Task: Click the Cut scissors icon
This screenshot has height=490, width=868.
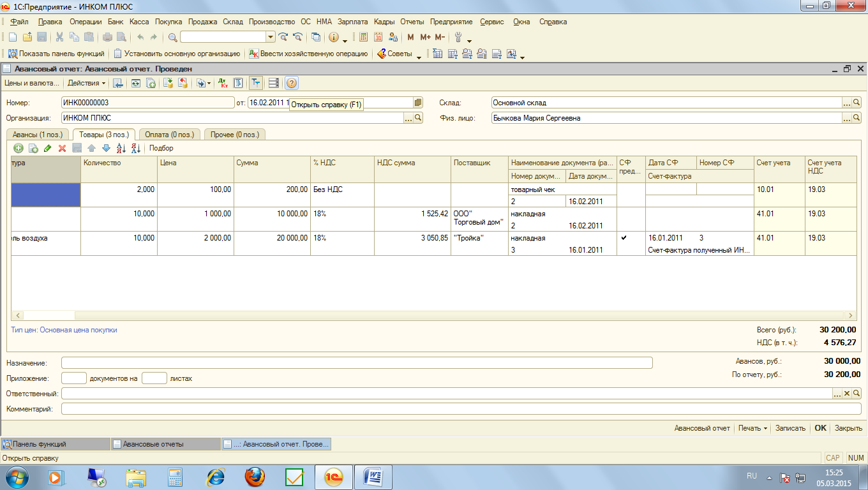Action: 59,37
